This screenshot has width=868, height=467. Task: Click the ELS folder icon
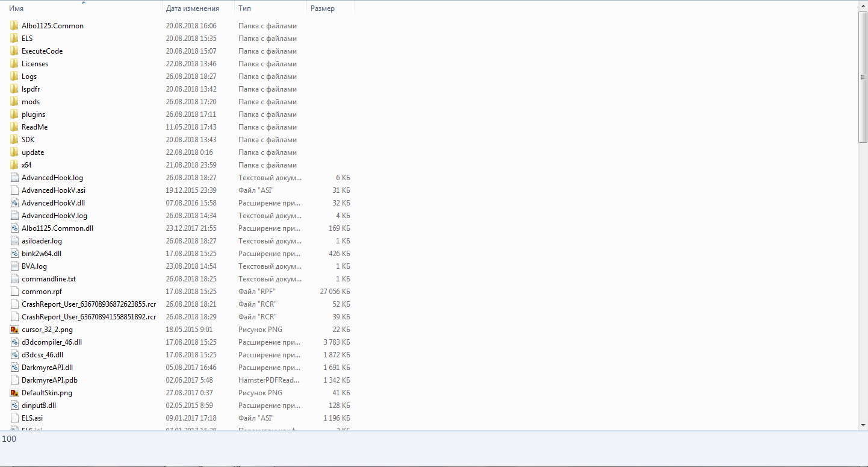coord(15,39)
